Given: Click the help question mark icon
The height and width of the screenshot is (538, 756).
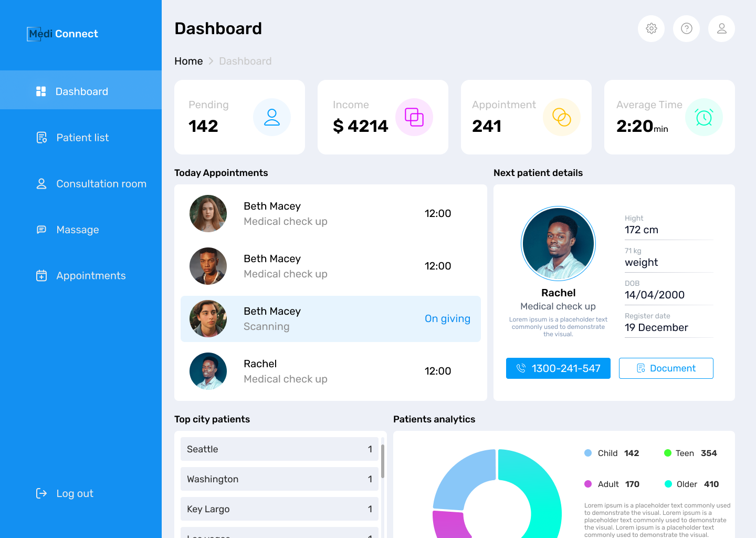Looking at the screenshot, I should 687,28.
